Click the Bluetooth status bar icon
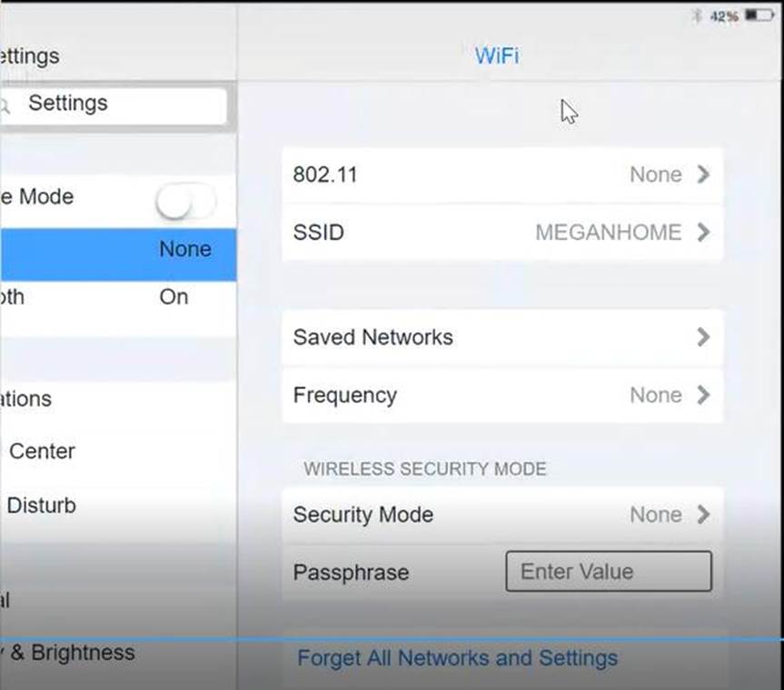 tap(698, 16)
